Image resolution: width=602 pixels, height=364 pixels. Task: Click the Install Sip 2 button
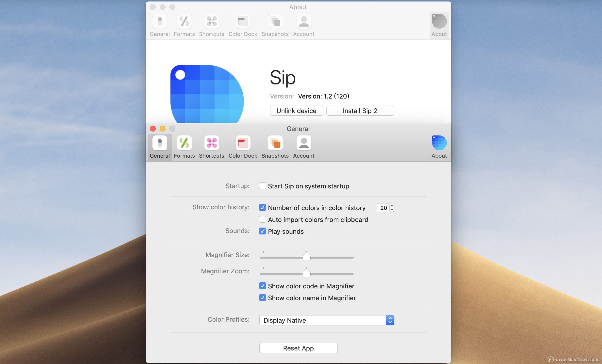click(x=360, y=111)
